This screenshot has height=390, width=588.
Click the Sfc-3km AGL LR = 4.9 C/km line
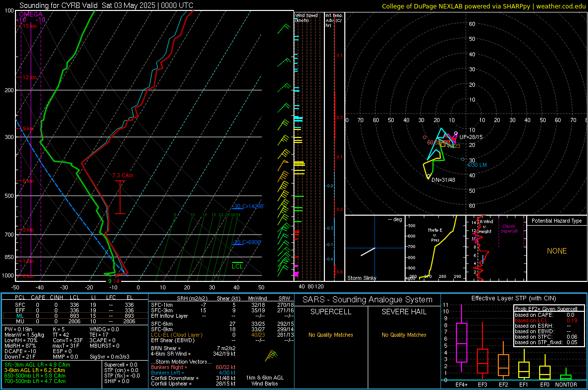(x=37, y=365)
